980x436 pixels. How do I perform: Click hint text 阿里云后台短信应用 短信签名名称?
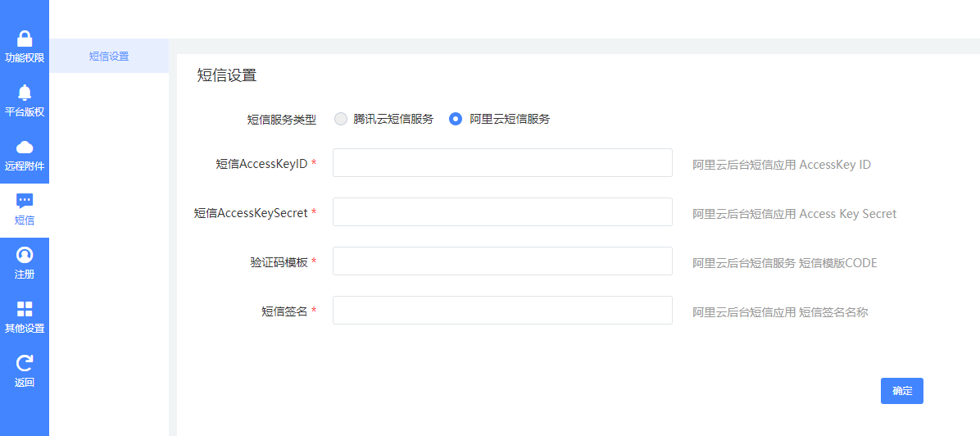pos(780,312)
